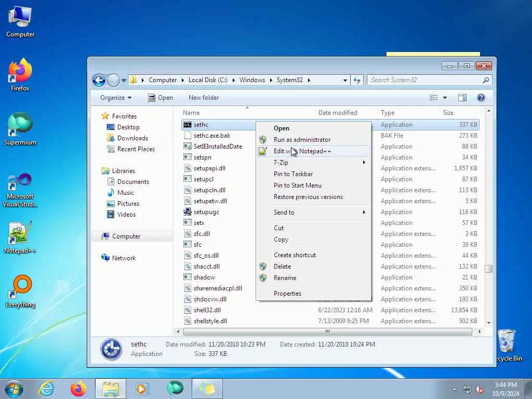Click the network tray icon
Screen dimensions: 532x399
coord(467,390)
